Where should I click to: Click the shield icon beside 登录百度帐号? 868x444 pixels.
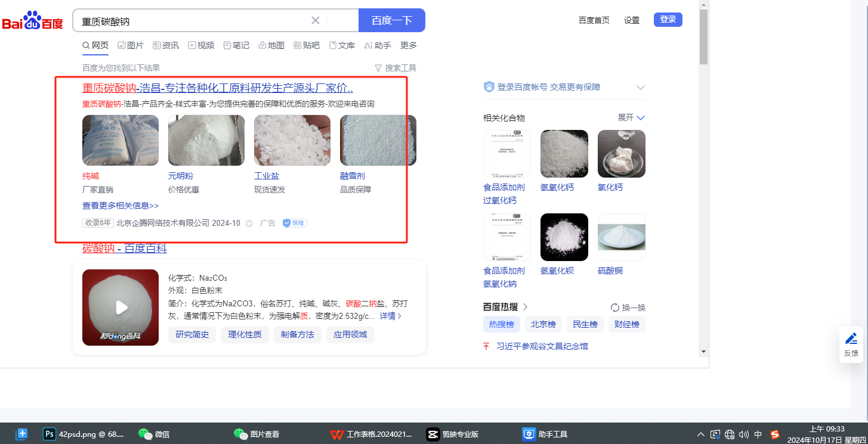click(489, 87)
